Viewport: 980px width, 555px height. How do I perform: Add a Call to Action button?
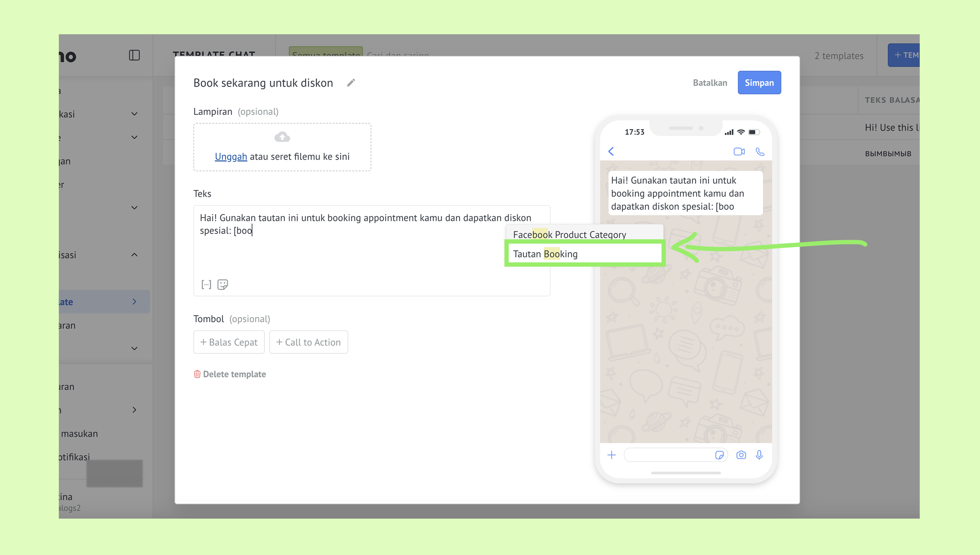pyautogui.click(x=308, y=342)
